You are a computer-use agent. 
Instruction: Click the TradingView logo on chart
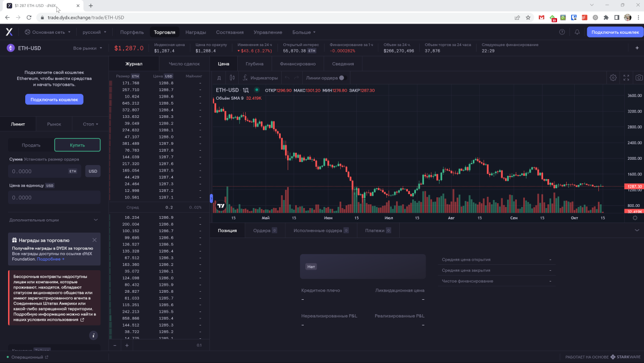(x=221, y=206)
